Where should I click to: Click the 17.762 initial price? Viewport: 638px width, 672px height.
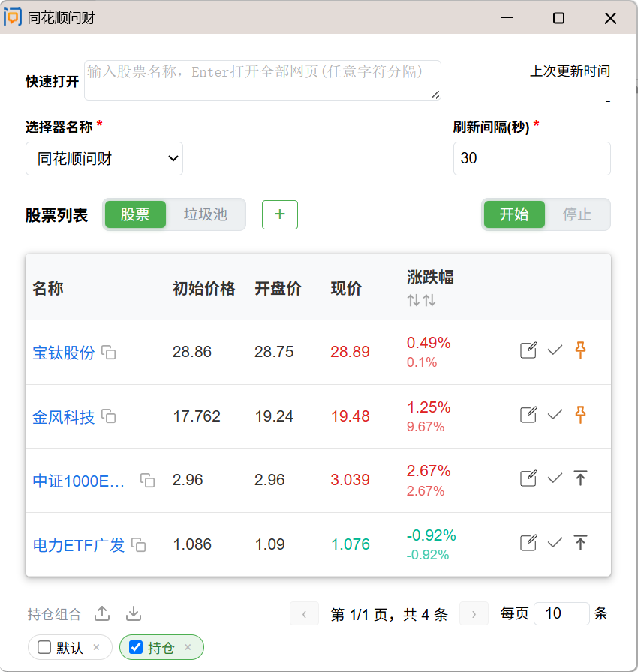(197, 416)
